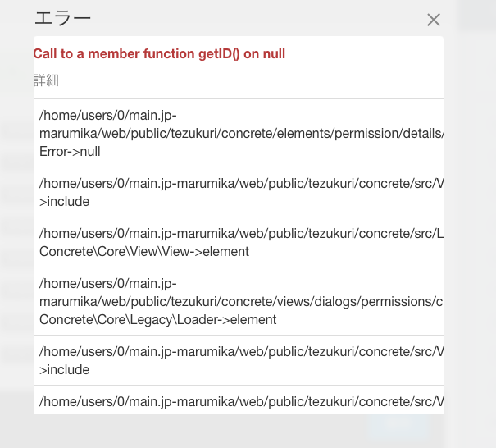Select the trace path ending in concrete/src/L
Screen dimensions: 496x448
tap(241, 234)
